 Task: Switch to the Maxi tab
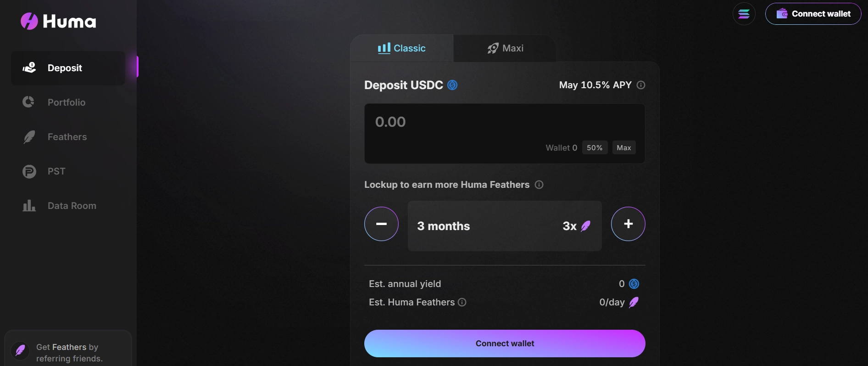pyautogui.click(x=505, y=48)
